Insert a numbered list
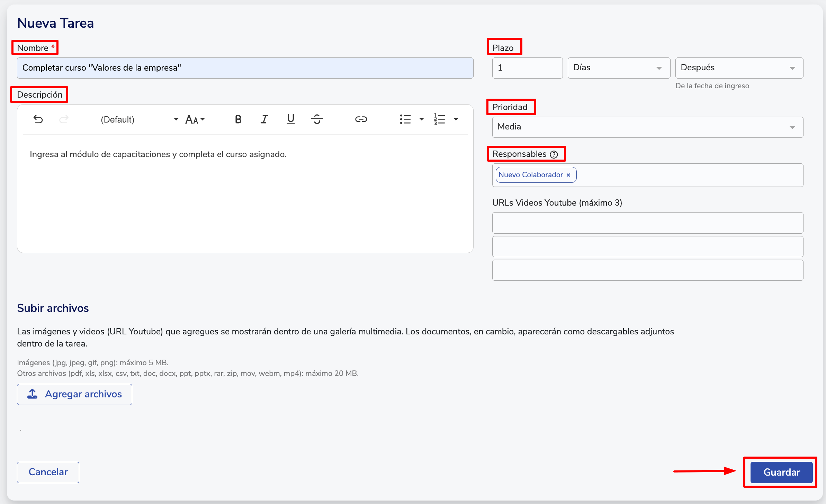The height and width of the screenshot is (504, 826). click(440, 119)
